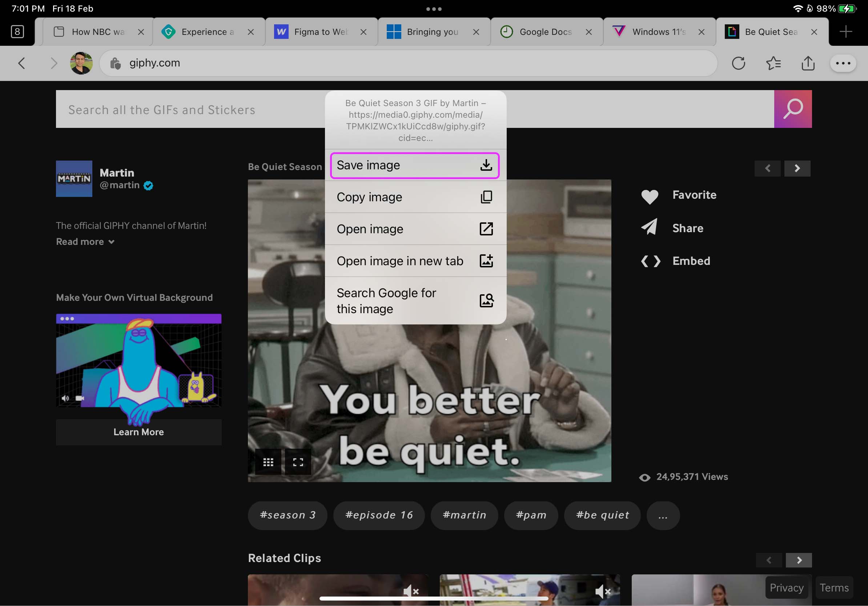The width and height of the screenshot is (868, 606).
Task: Close the Figma to Web tab
Action: 363,32
